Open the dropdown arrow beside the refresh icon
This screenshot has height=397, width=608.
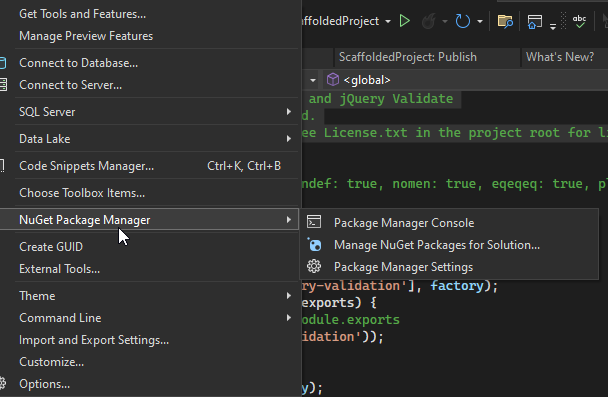click(x=480, y=21)
